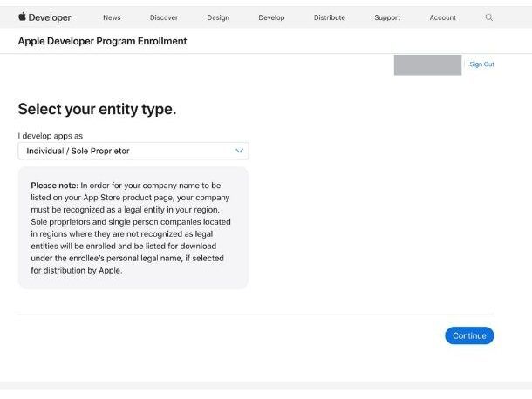
Task: Click the greyed-out account name box
Action: 427,64
